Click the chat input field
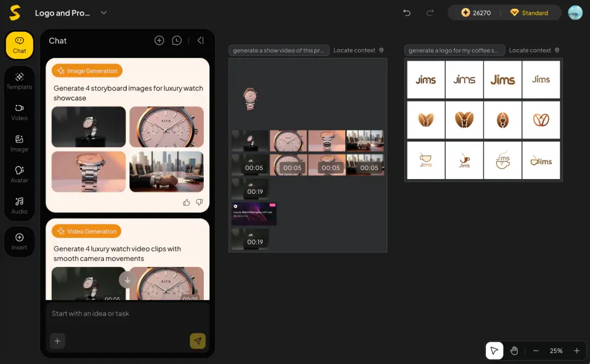This screenshot has width=590, height=364. (127, 314)
